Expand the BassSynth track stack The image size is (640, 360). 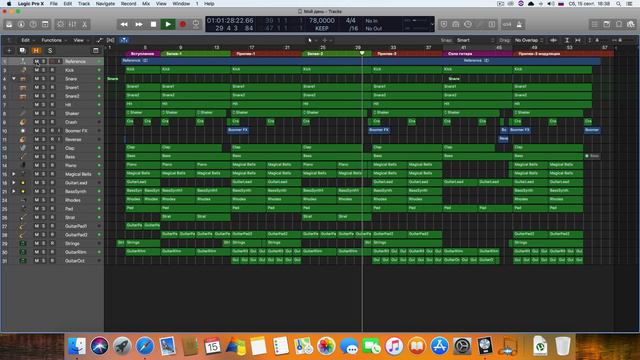[14, 191]
